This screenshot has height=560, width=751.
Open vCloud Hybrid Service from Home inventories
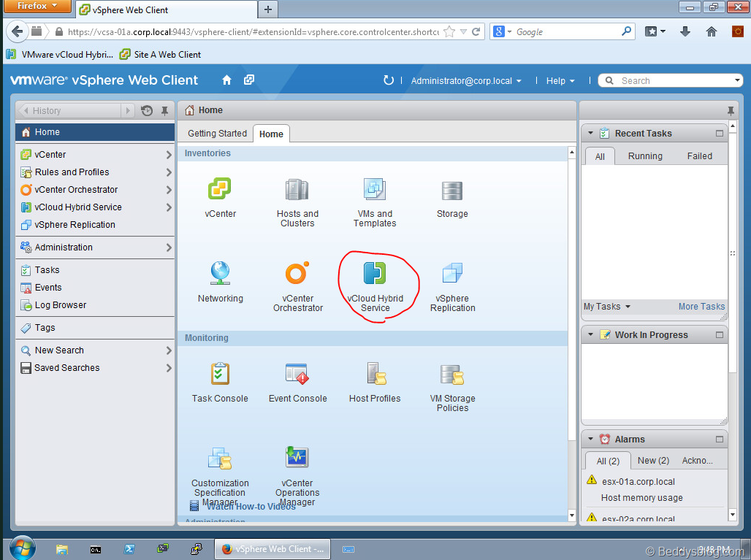click(x=375, y=273)
